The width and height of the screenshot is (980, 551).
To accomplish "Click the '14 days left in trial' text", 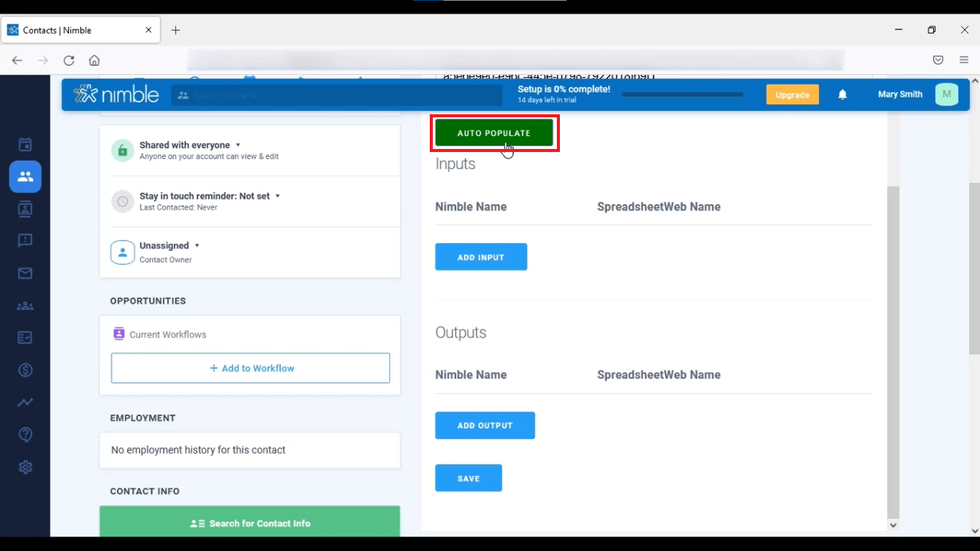I will [547, 100].
